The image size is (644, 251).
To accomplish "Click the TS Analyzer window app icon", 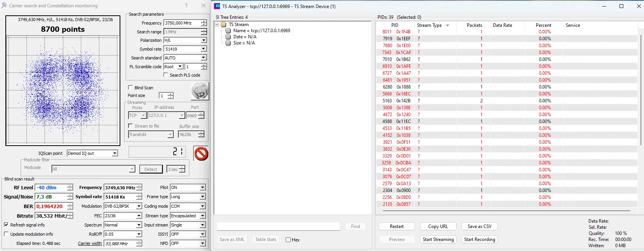I will click(217, 6).
